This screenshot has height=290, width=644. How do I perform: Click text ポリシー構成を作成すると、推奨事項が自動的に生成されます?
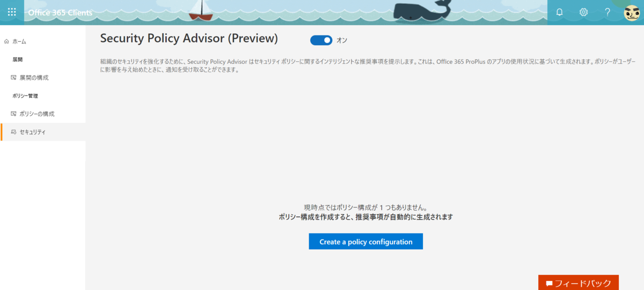[x=366, y=217]
